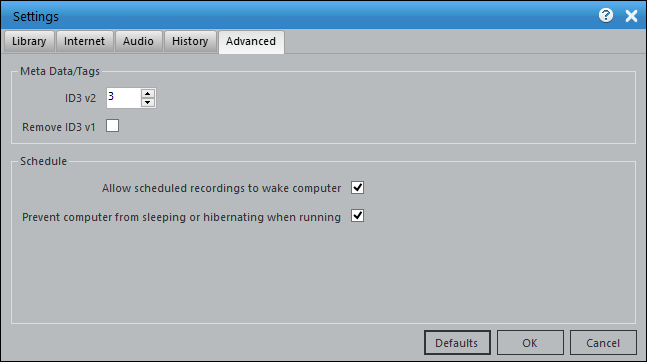Increase ID3 v2 value with the up arrow

pyautogui.click(x=148, y=93)
